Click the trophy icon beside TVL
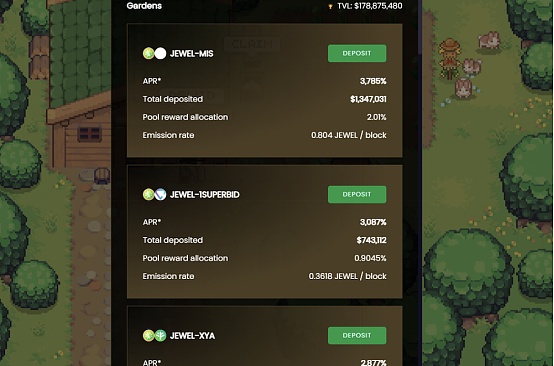The width and height of the screenshot is (554, 366). pos(330,6)
